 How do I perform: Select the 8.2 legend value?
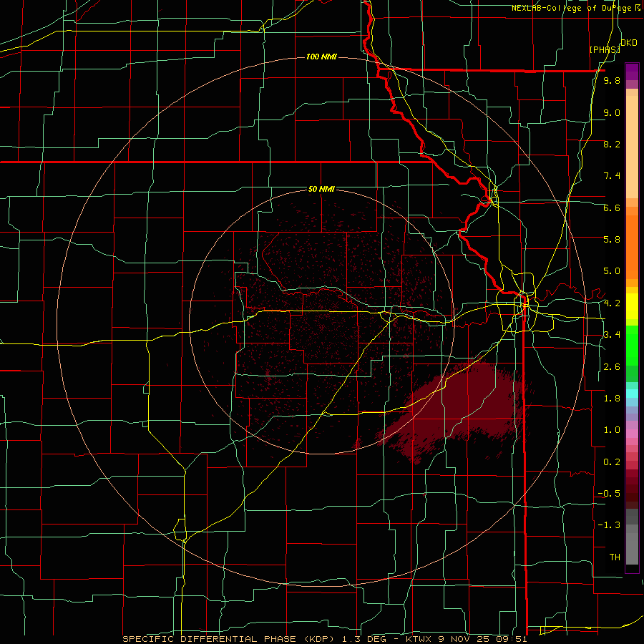click(x=612, y=144)
